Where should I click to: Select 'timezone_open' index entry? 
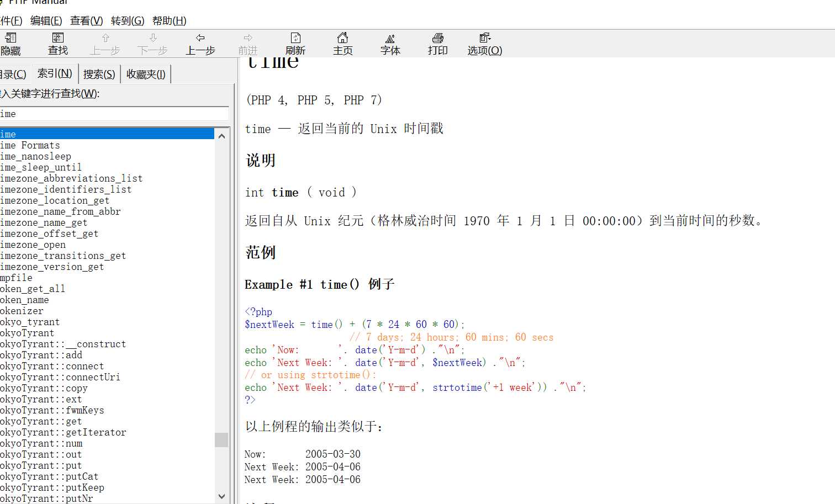(33, 245)
